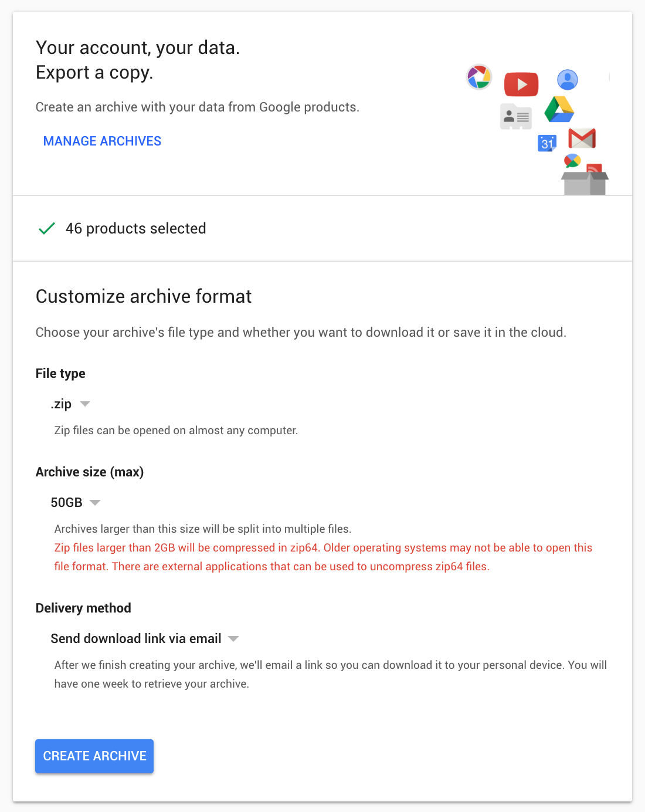Click the Gmail envelope icon
Screen dimensions: 645x812
pyautogui.click(x=582, y=138)
